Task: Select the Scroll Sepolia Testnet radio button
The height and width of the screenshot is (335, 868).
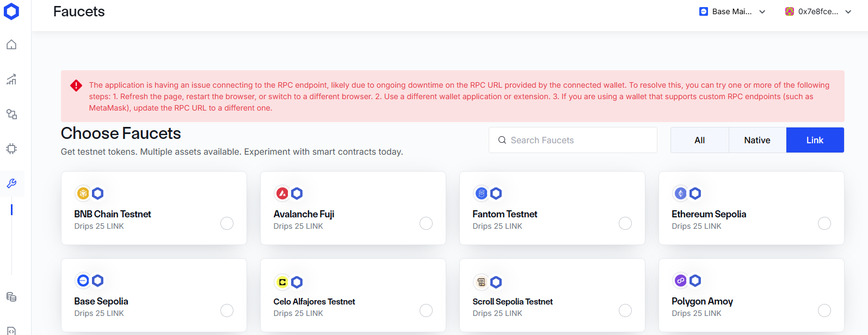Action: point(625,310)
